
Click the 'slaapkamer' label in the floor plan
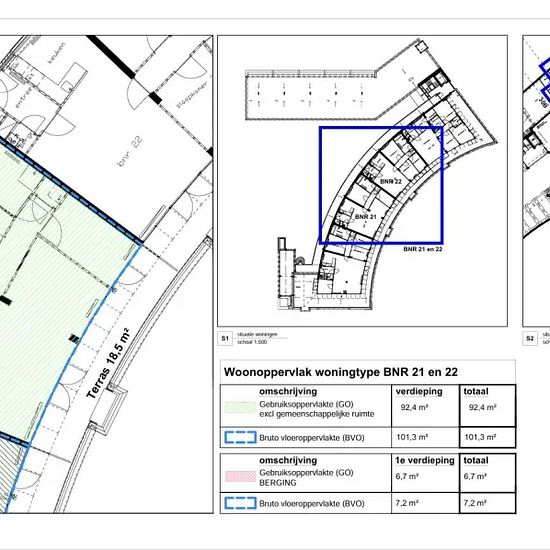coord(192,95)
